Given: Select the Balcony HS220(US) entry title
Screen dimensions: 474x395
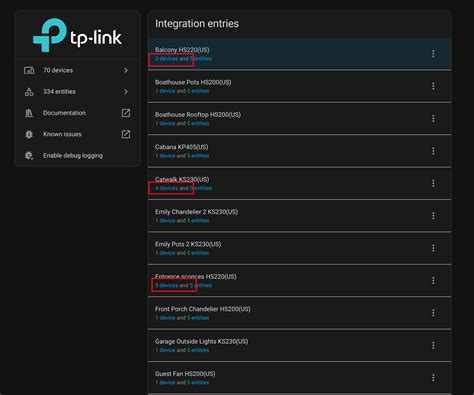Looking at the screenshot, I should pyautogui.click(x=182, y=50).
